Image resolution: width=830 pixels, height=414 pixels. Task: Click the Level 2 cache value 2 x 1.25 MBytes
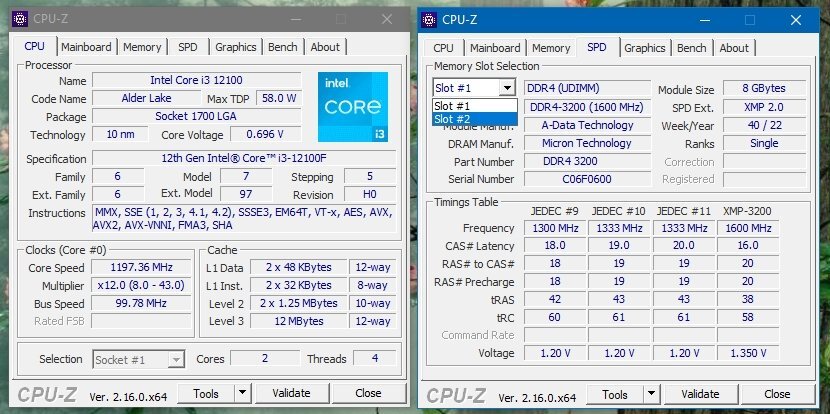click(299, 303)
